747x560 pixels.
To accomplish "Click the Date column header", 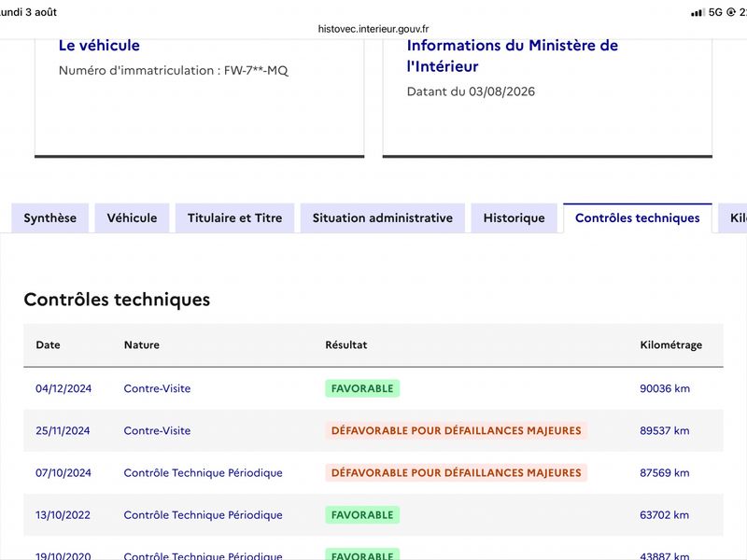I will [x=49, y=344].
